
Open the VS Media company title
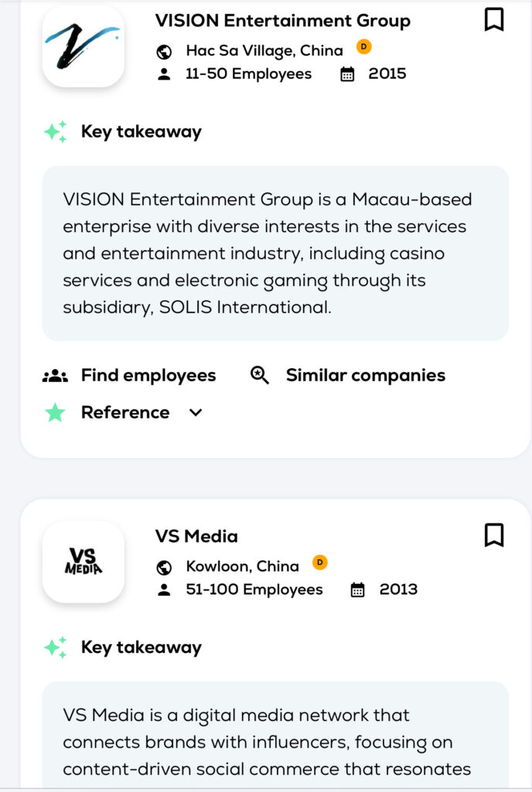(196, 536)
